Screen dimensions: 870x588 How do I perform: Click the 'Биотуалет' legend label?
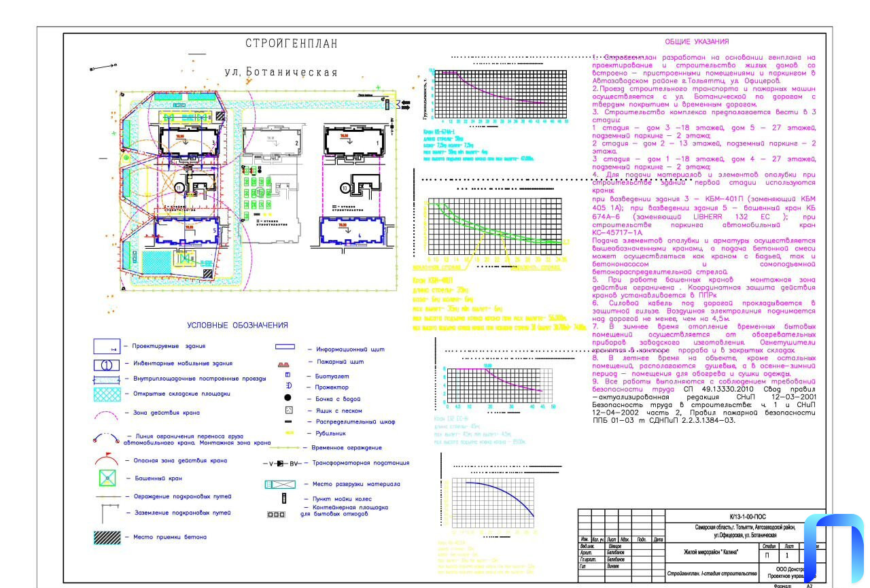(332, 376)
